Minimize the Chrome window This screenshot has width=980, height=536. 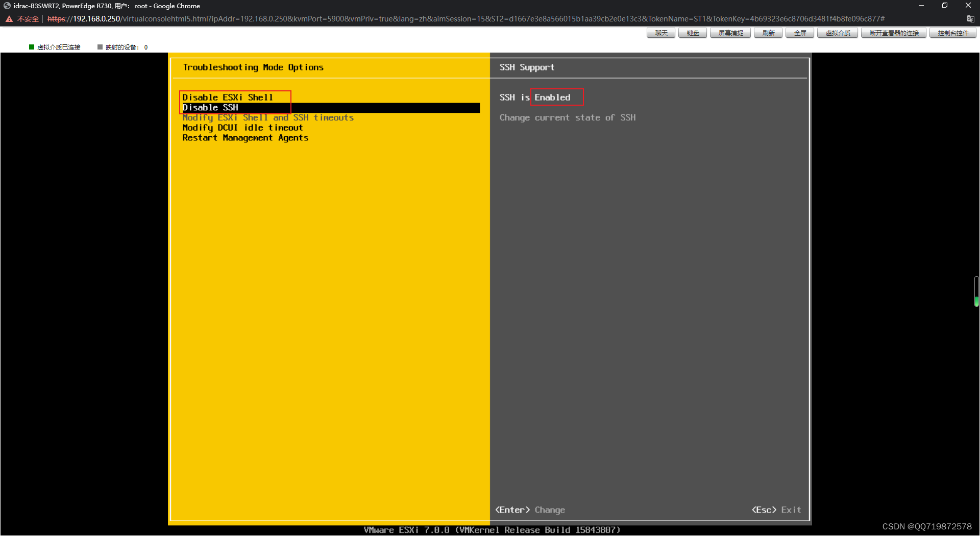pos(921,6)
